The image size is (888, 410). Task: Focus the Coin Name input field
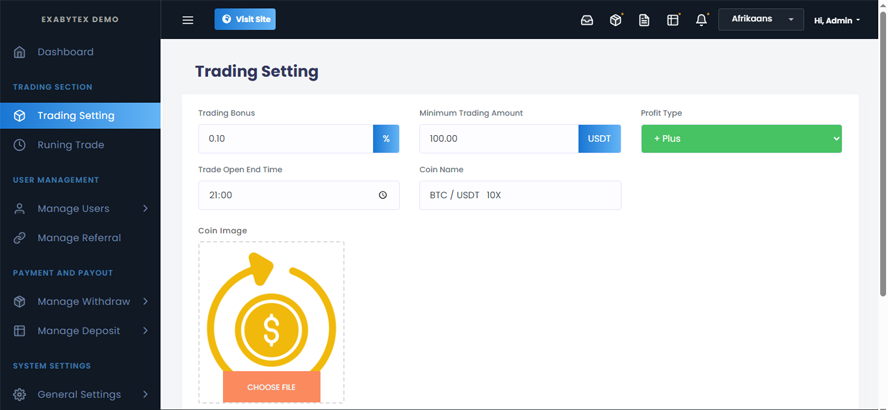pyautogui.click(x=520, y=195)
